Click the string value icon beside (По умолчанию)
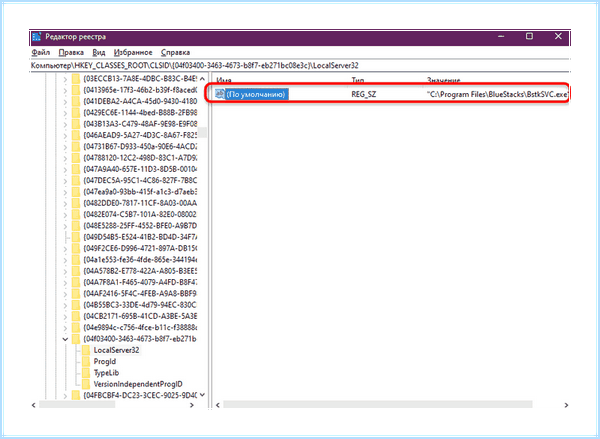This screenshot has height=439, width=600. point(220,94)
